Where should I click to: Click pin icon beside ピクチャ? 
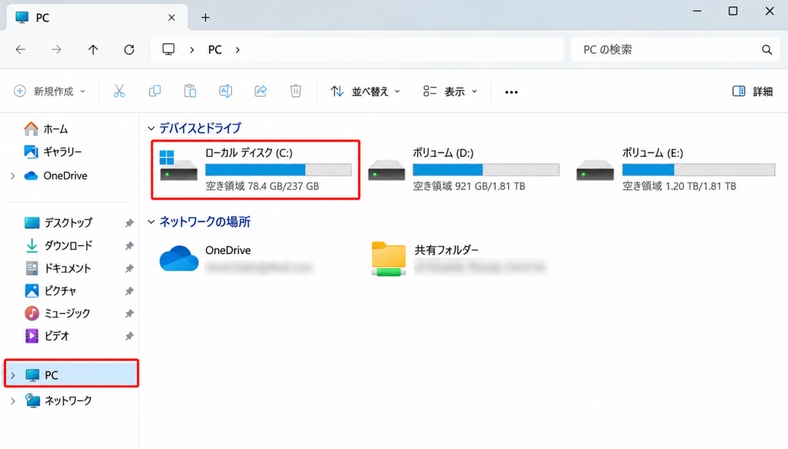pos(129,291)
